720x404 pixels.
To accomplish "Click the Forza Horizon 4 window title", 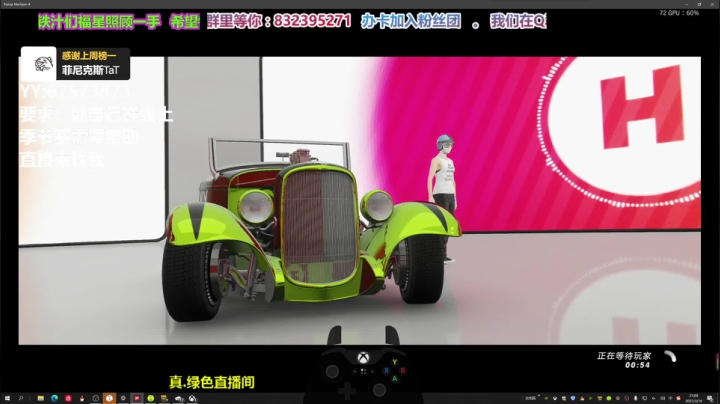I will [x=17, y=4].
